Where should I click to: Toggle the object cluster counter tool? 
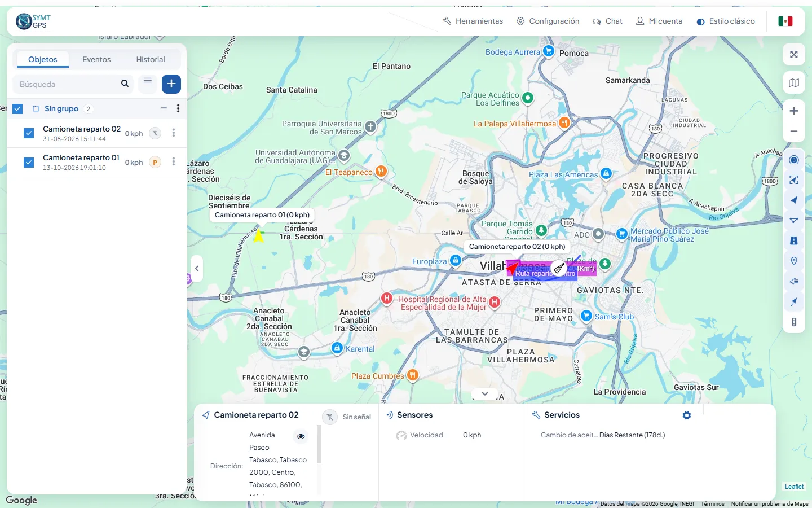794,160
